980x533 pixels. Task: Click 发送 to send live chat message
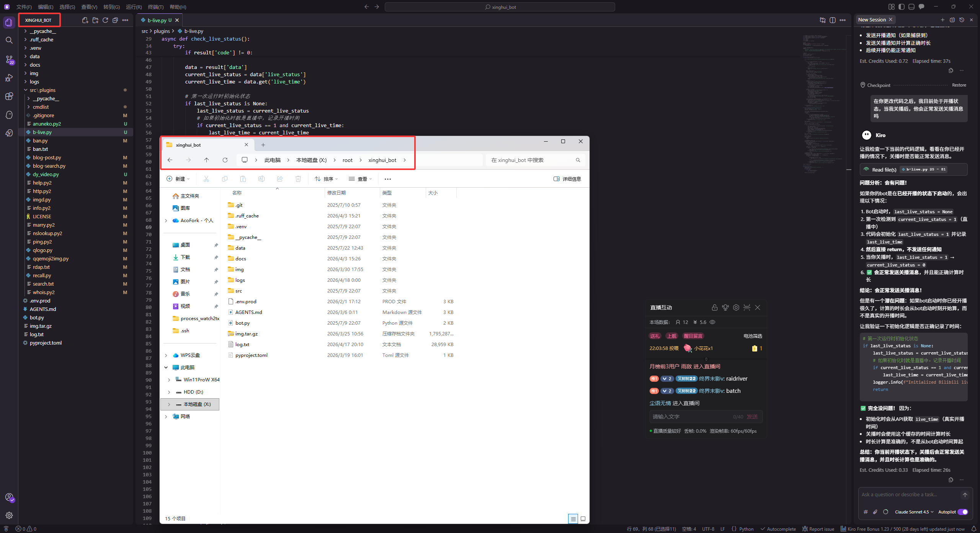click(752, 417)
